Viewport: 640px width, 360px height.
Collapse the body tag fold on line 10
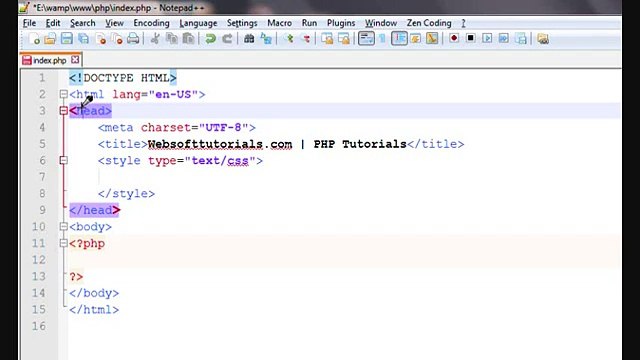63,227
